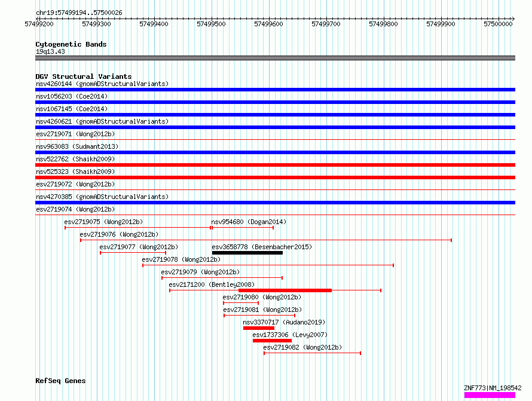The image size is (532, 401).
Task: Select esv2719072 (Wong2012b) label
Action: [75, 184]
